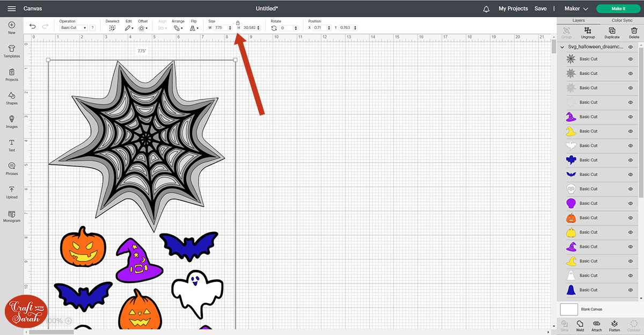Open the Monogram maker

point(12,216)
